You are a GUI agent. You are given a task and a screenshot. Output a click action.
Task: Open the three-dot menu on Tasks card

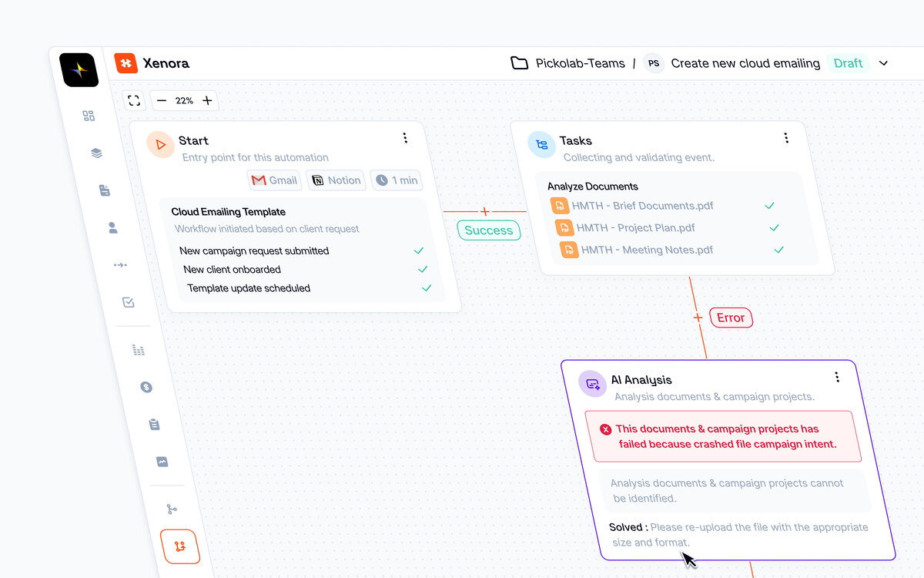[x=786, y=138]
